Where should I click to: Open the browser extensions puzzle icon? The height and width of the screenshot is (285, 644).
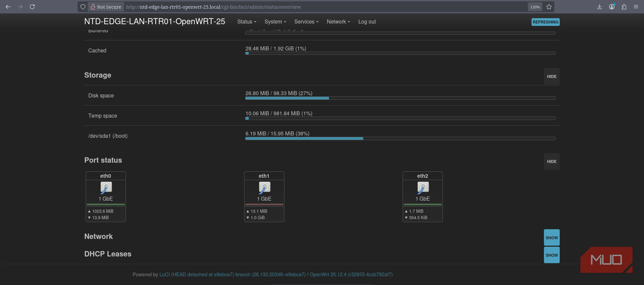pyautogui.click(x=624, y=7)
